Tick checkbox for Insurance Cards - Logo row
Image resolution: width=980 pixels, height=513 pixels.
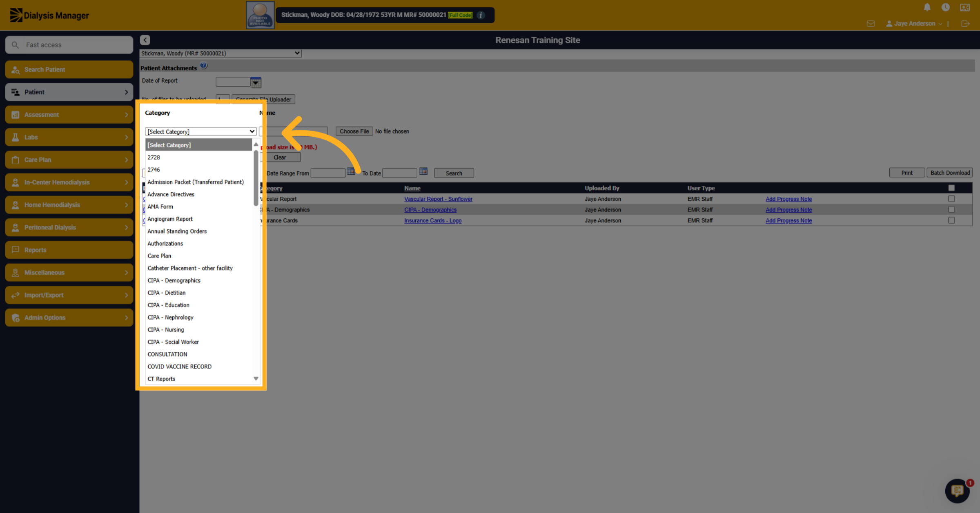pos(951,220)
